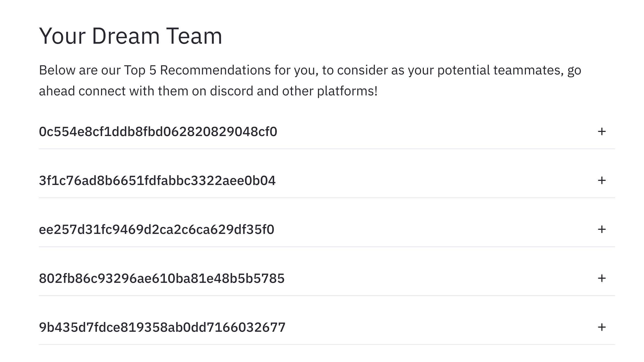Click the plus icon for 0c554e8cf1ddb8fbd062820829048cf0
This screenshot has width=644, height=362.
click(602, 131)
